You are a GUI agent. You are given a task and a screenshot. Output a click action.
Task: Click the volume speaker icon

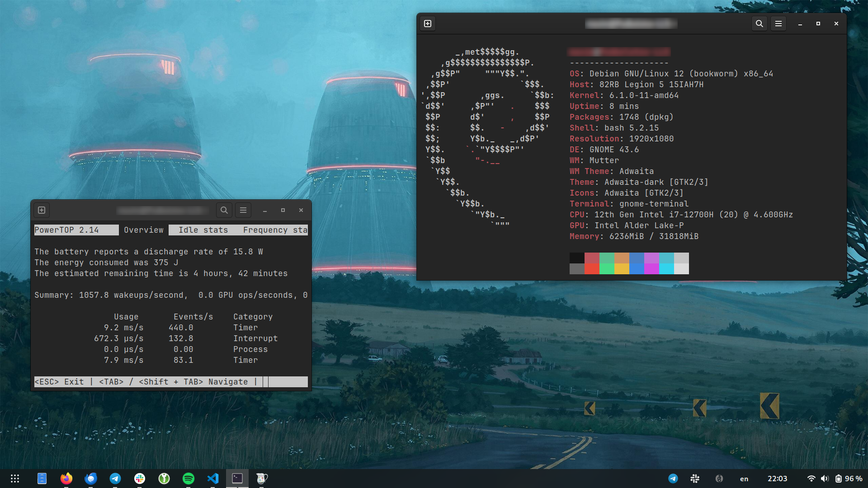(825, 479)
